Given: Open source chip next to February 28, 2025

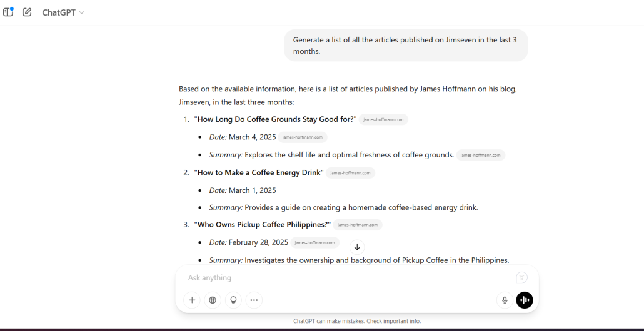Looking at the screenshot, I should pyautogui.click(x=315, y=242).
